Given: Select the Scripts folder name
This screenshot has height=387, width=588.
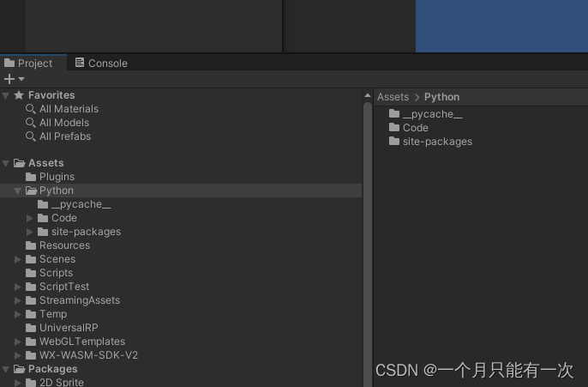Looking at the screenshot, I should (x=57, y=273).
